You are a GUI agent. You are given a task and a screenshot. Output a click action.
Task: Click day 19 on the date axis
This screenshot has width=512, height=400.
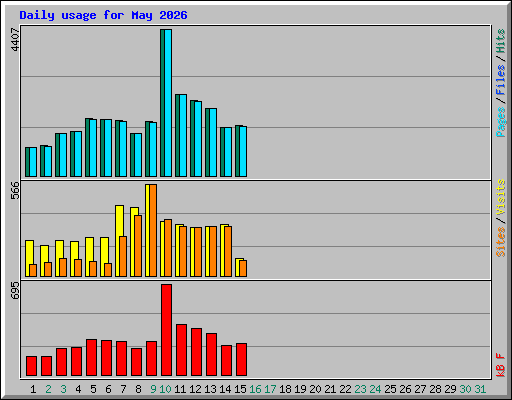click(x=300, y=389)
